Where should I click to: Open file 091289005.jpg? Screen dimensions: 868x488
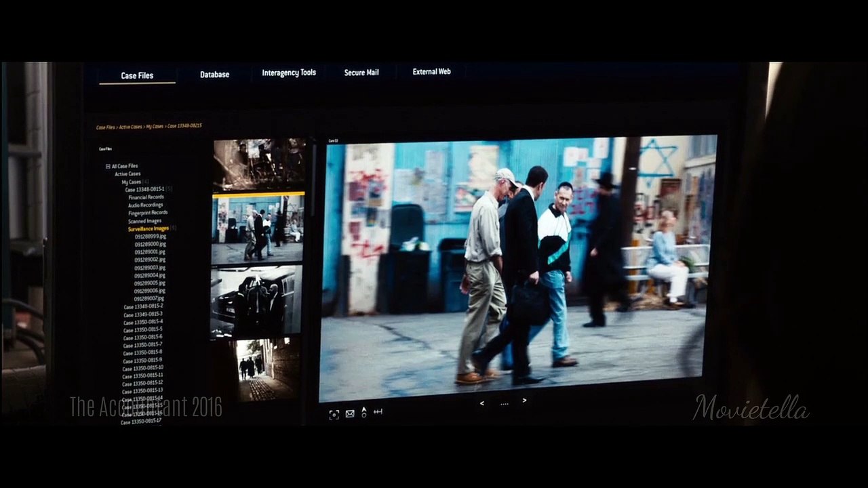[x=150, y=283]
